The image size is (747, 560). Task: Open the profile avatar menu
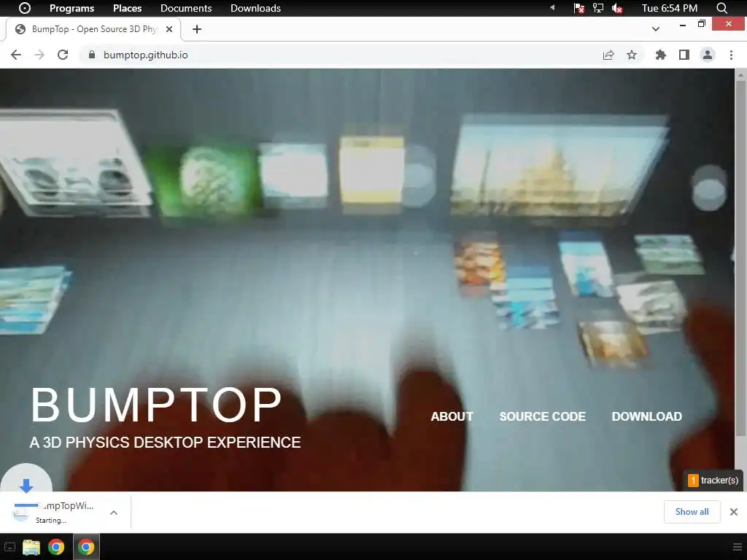click(708, 55)
